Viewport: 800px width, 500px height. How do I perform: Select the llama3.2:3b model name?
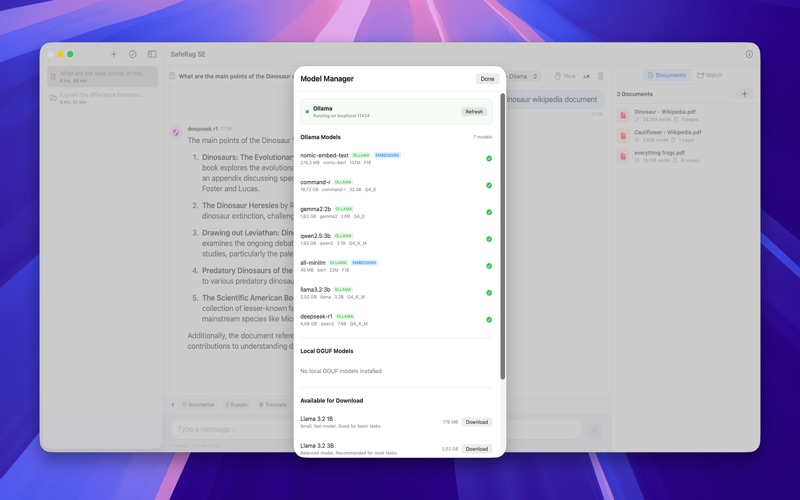pyautogui.click(x=315, y=289)
